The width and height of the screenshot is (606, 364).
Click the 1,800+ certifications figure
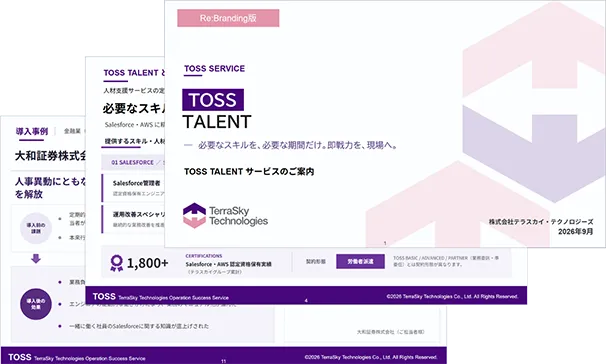(x=147, y=263)
